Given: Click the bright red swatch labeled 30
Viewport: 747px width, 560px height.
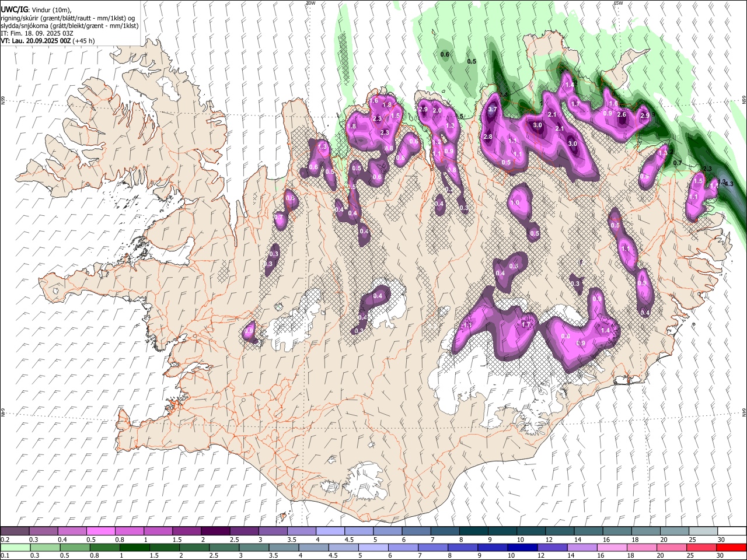Looking at the screenshot, I should click(731, 547).
